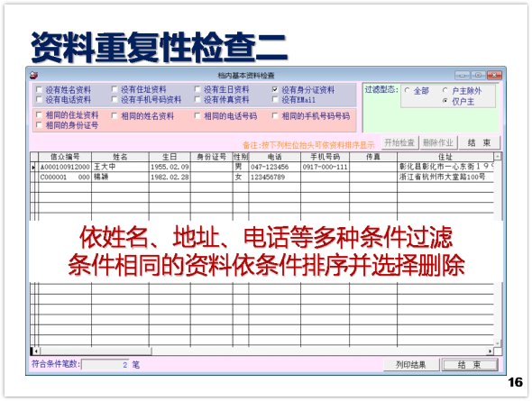Sort by the 姓名 column header

(120, 157)
